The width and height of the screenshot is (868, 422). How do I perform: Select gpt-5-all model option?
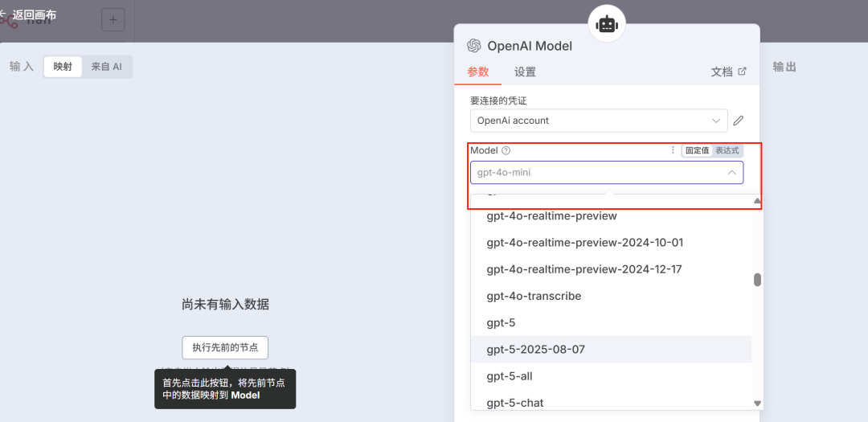pyautogui.click(x=611, y=376)
